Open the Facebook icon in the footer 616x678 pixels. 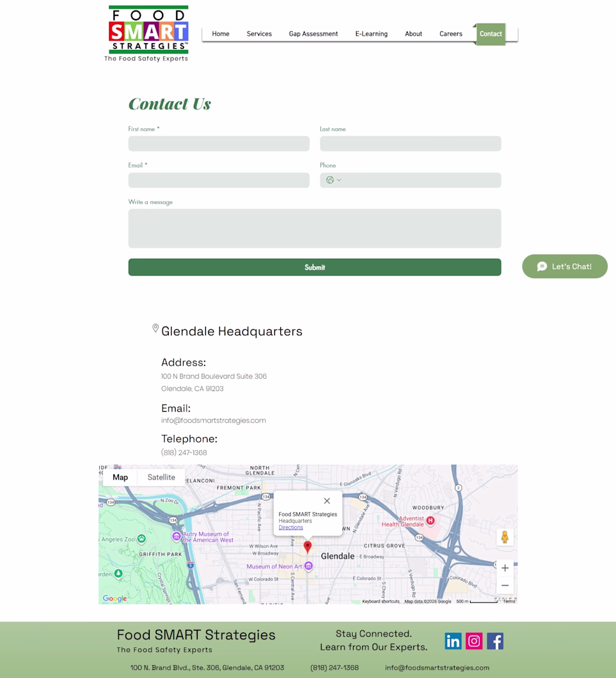pos(495,641)
